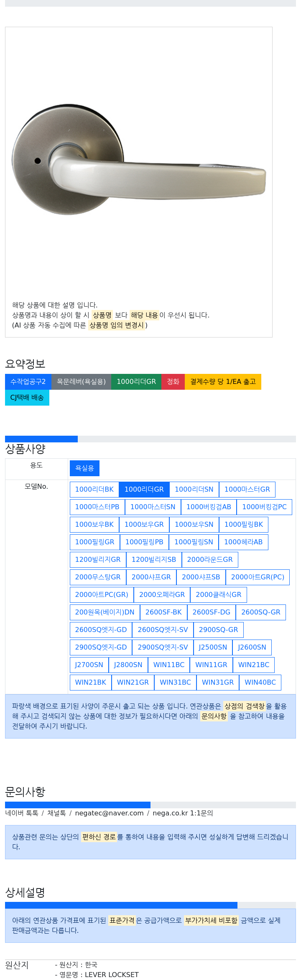The image size is (301, 980).
Task: Select the green 1000리더GR summary tag
Action: pyautogui.click(x=136, y=382)
